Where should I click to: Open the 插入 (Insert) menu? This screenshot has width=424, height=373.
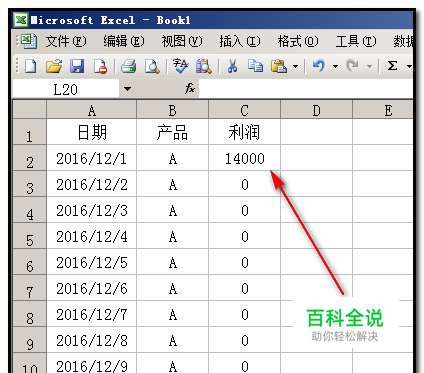click(x=240, y=41)
